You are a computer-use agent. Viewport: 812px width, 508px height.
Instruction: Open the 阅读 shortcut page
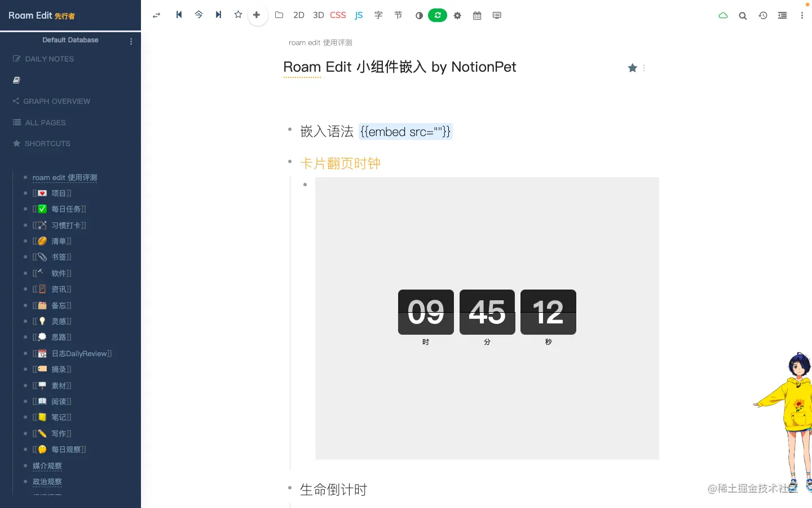(52, 401)
